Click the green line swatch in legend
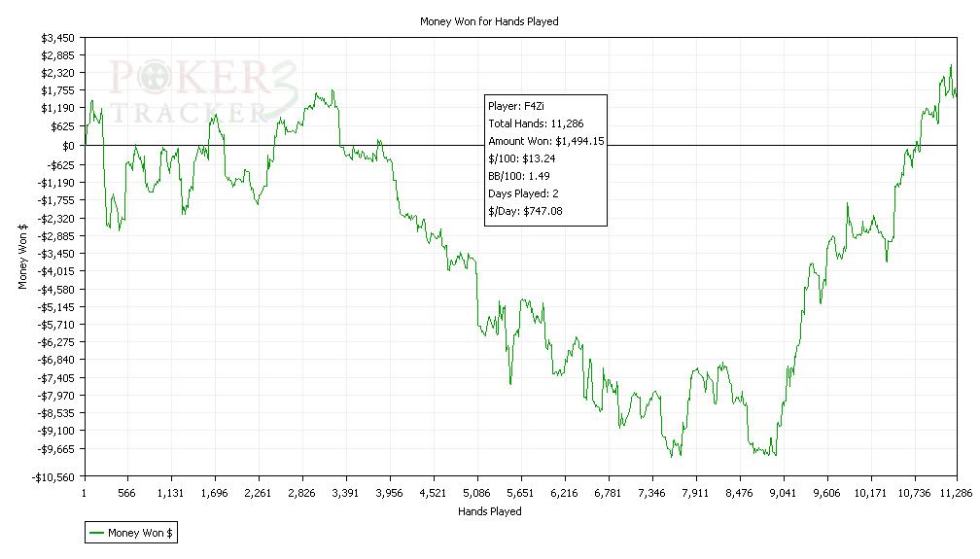This screenshot has width=980, height=559. click(x=96, y=532)
